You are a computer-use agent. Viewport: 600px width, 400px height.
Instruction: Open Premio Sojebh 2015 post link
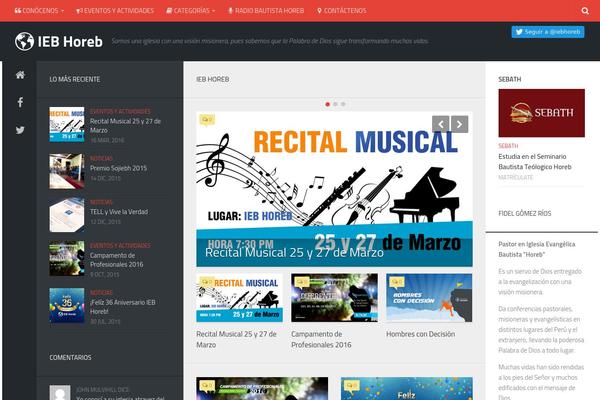[x=118, y=168]
